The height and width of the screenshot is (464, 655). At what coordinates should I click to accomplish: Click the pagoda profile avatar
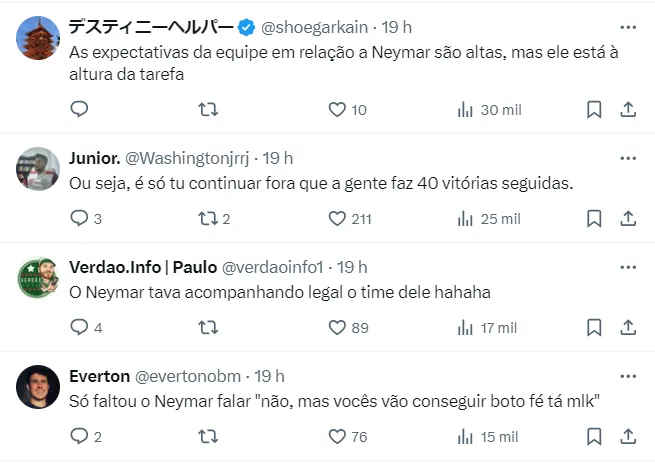(39, 37)
